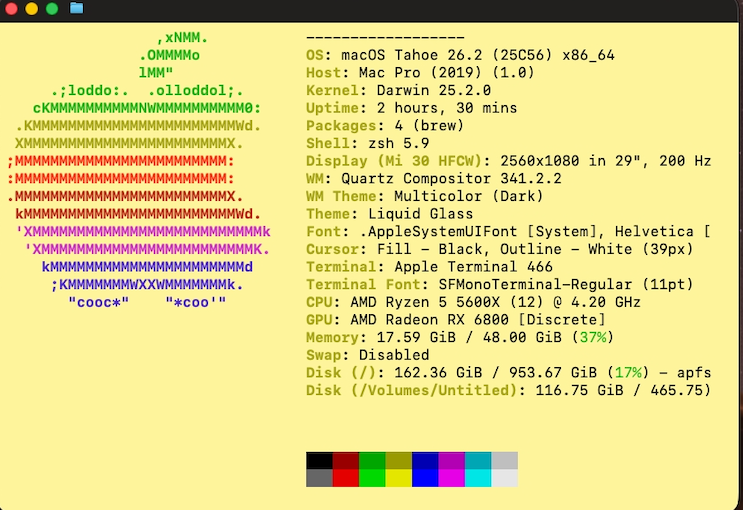Image resolution: width=743 pixels, height=510 pixels.
Task: Click the 'Mac Pro (2019) (1.0)' host value
Action: click(x=446, y=73)
